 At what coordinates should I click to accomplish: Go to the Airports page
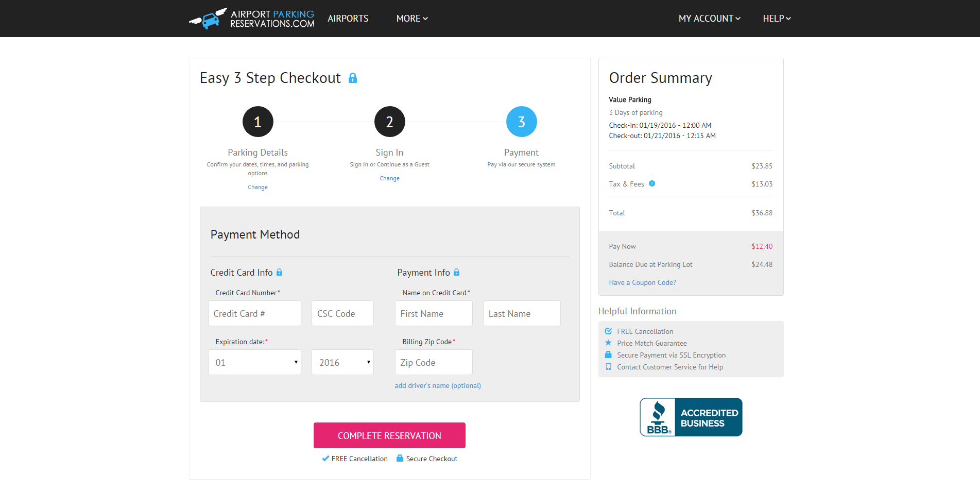[x=348, y=19]
